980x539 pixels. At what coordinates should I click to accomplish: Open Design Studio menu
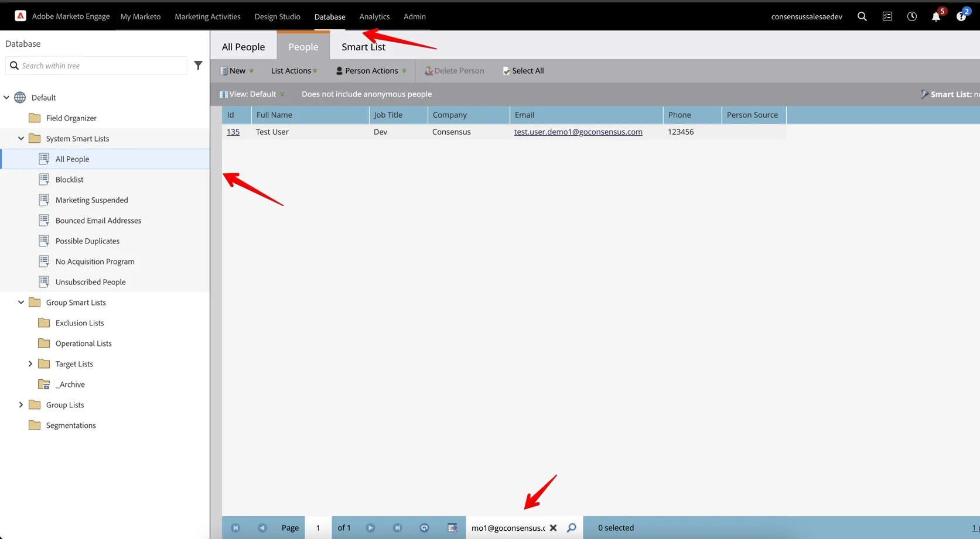pyautogui.click(x=277, y=16)
